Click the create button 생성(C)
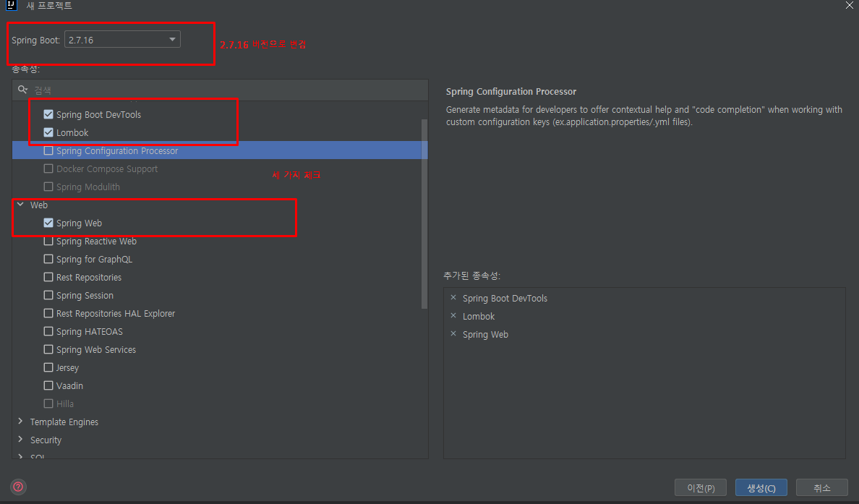The height and width of the screenshot is (504, 859). [x=761, y=487]
